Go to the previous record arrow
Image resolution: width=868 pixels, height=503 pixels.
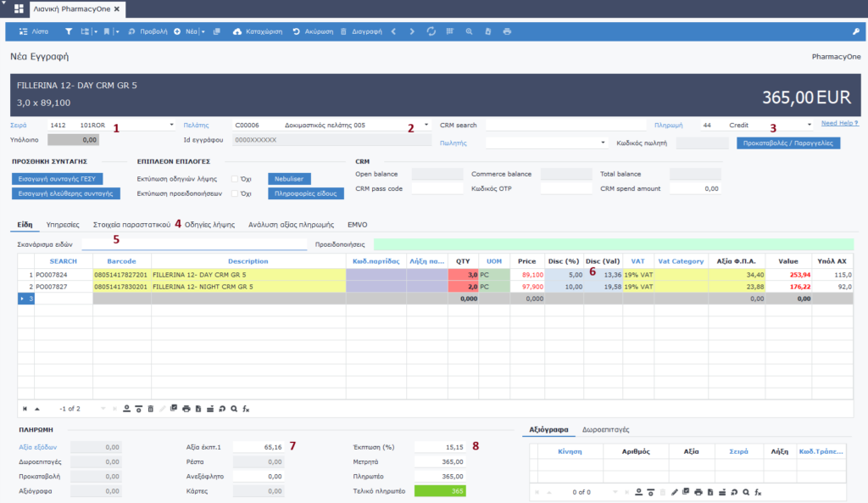(393, 31)
